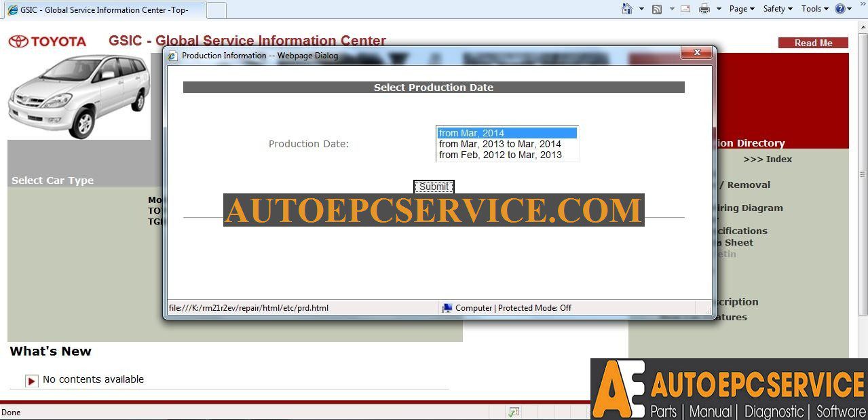Click the Toyota logo
Screen dimensions: 868x420
tap(48, 41)
